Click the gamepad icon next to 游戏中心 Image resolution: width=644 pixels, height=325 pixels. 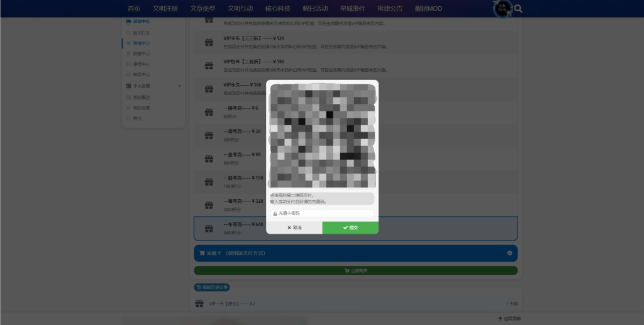click(x=128, y=21)
